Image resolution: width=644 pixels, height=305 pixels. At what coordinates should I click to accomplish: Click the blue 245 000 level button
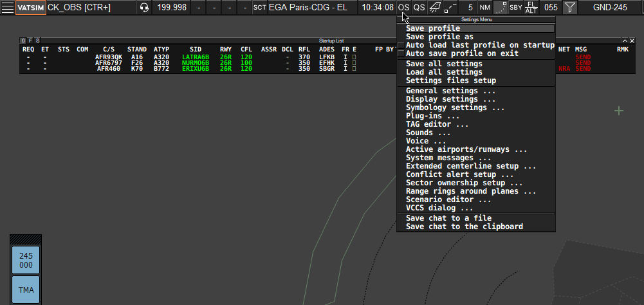[26, 260]
